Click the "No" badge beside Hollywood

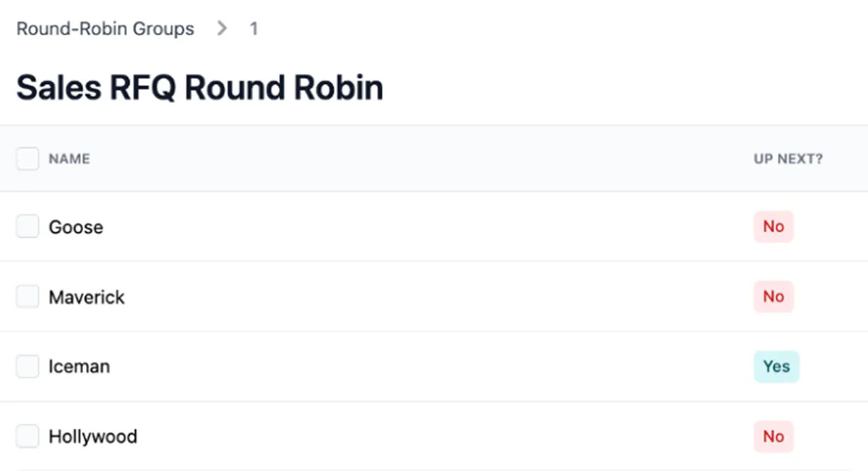[x=773, y=436]
